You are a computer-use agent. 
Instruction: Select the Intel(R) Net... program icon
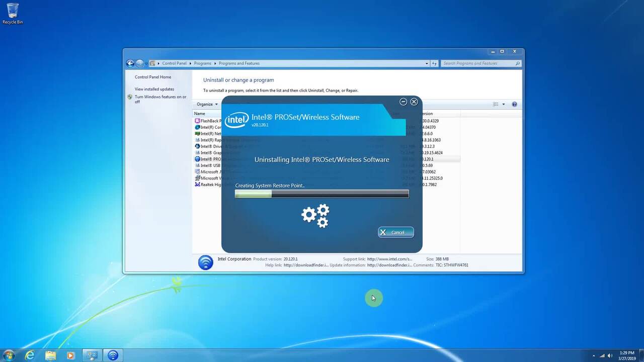coord(197,134)
